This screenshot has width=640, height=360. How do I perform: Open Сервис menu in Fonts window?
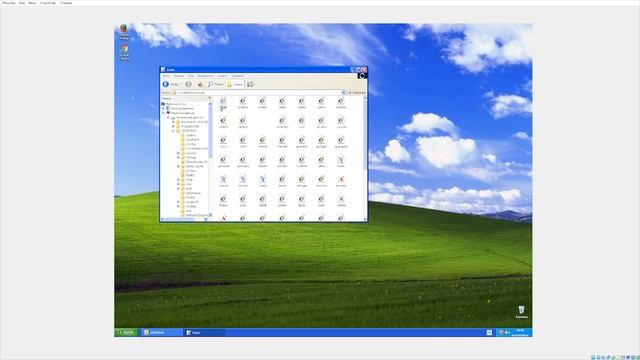[222, 76]
